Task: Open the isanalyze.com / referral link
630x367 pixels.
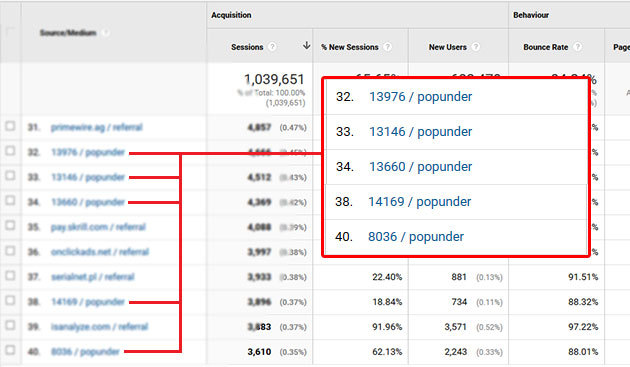Action: click(100, 327)
